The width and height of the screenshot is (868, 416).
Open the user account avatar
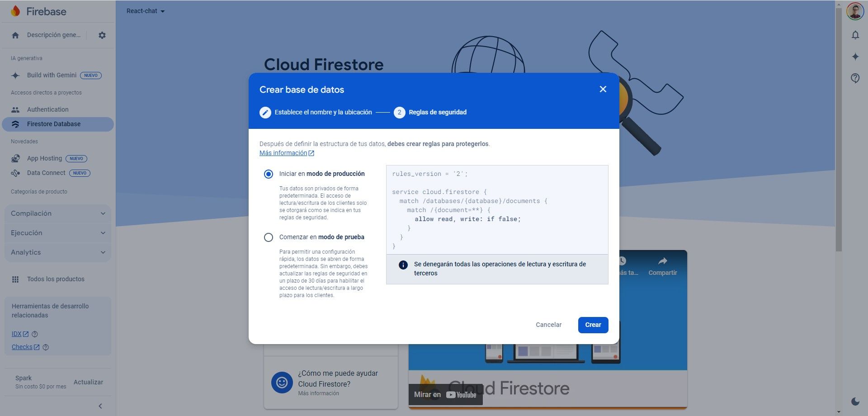pyautogui.click(x=855, y=11)
